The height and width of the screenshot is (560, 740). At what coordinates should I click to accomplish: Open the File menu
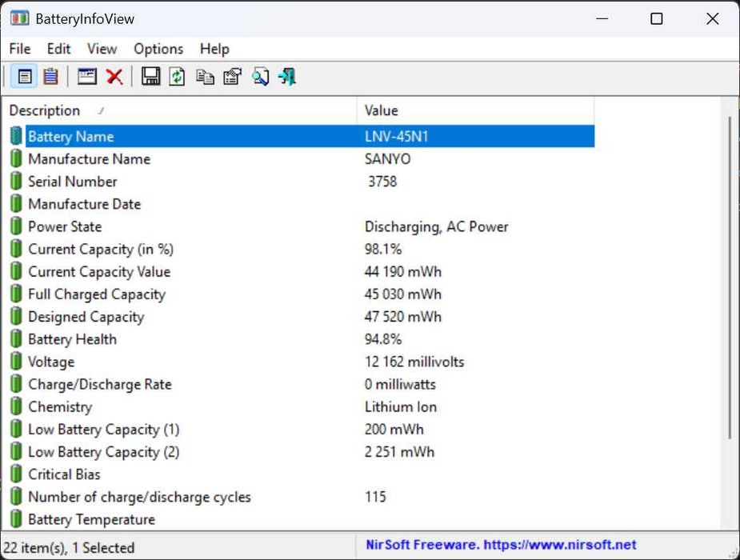pos(20,49)
